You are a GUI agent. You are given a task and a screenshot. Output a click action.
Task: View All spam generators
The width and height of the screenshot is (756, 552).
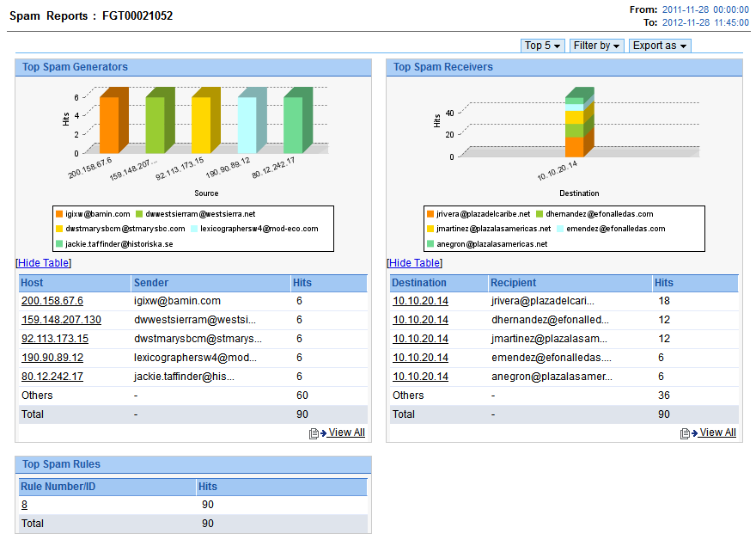[x=346, y=432]
